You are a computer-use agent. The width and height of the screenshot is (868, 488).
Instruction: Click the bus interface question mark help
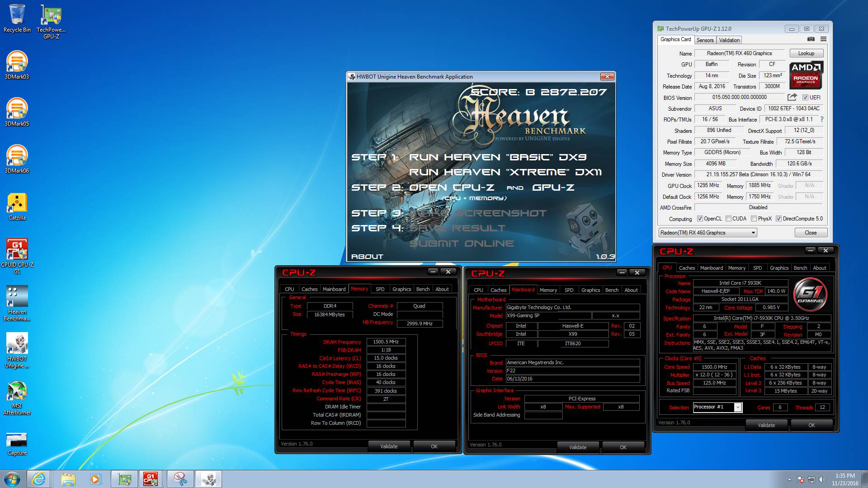(x=822, y=119)
